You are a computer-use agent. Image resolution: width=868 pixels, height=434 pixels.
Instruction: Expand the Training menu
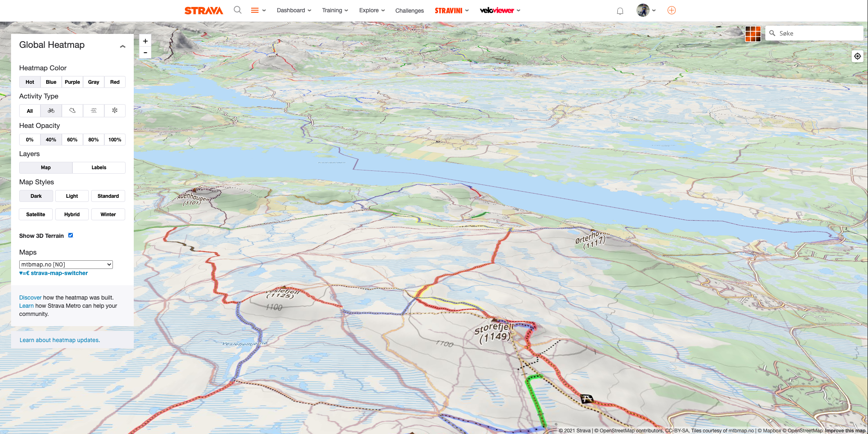pyautogui.click(x=335, y=10)
